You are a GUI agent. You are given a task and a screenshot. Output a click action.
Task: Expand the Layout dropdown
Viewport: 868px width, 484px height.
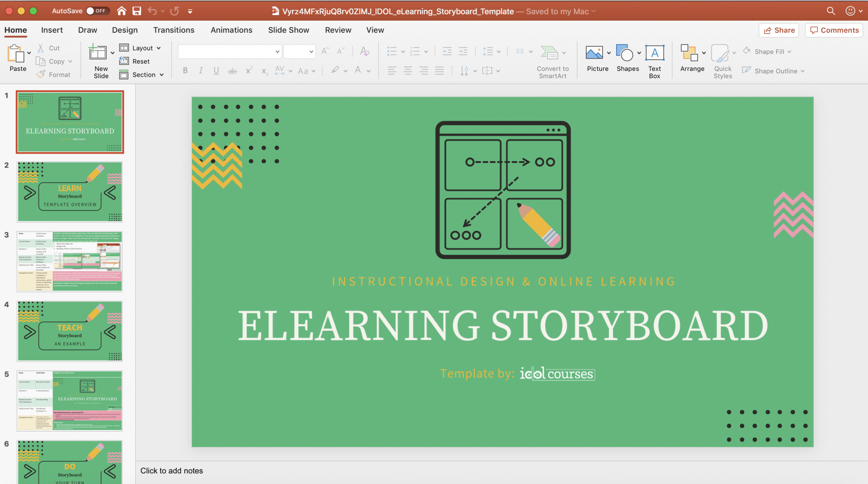(142, 48)
